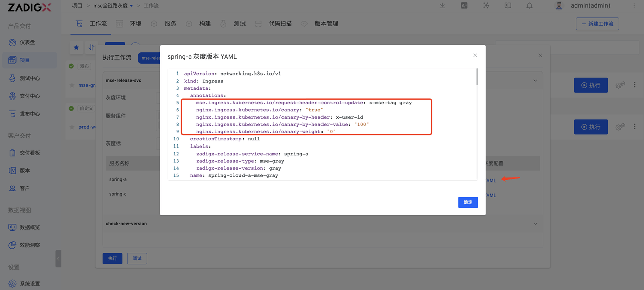Open the language switcher icon

(x=464, y=5)
